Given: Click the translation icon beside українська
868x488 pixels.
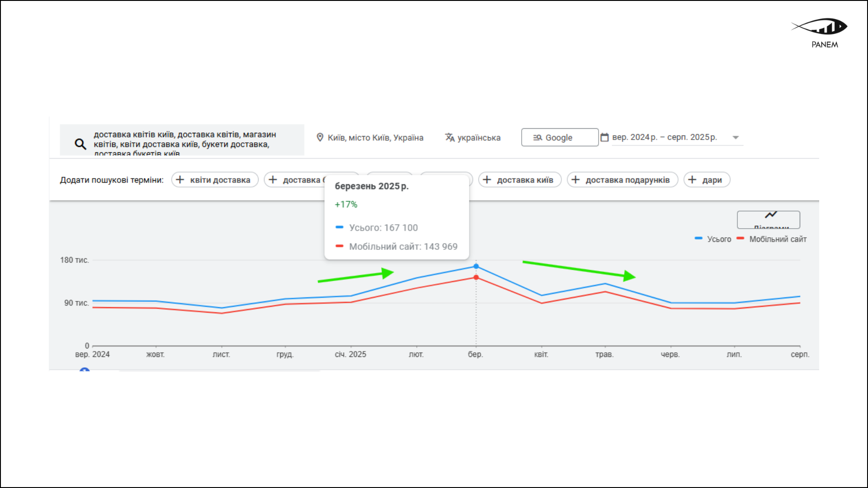Looking at the screenshot, I should pos(450,137).
